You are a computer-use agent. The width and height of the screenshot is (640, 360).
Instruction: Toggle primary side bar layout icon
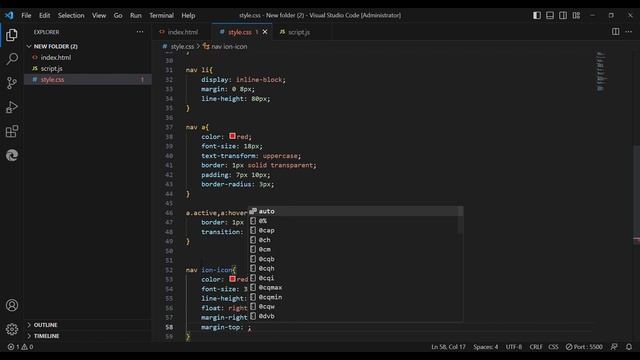coord(537,16)
